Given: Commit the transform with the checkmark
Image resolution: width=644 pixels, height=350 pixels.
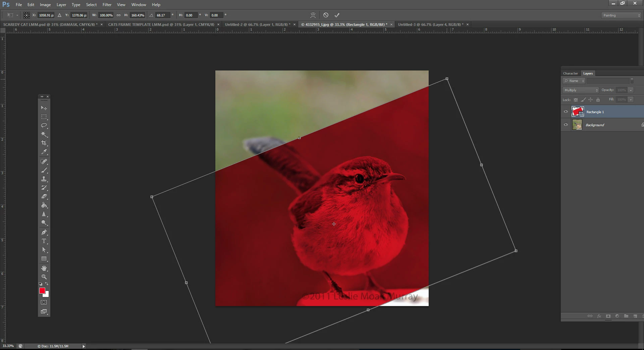Looking at the screenshot, I should coord(337,15).
